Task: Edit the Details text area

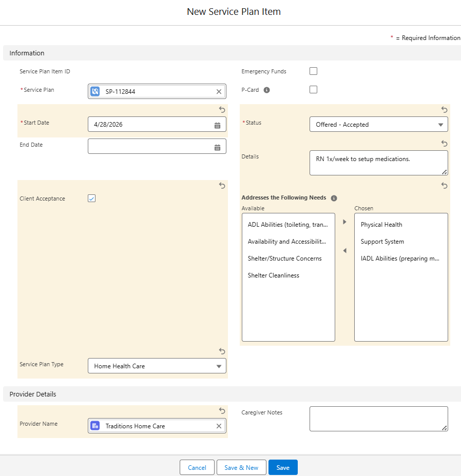Action: pyautogui.click(x=379, y=163)
